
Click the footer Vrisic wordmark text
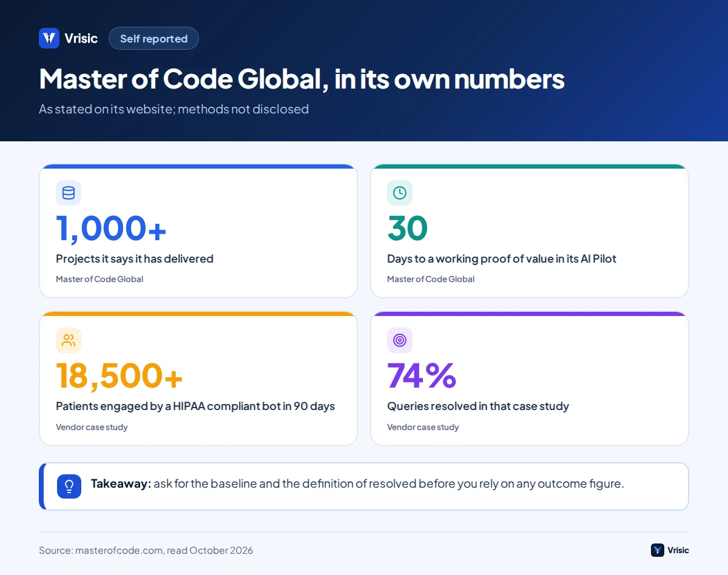(678, 550)
